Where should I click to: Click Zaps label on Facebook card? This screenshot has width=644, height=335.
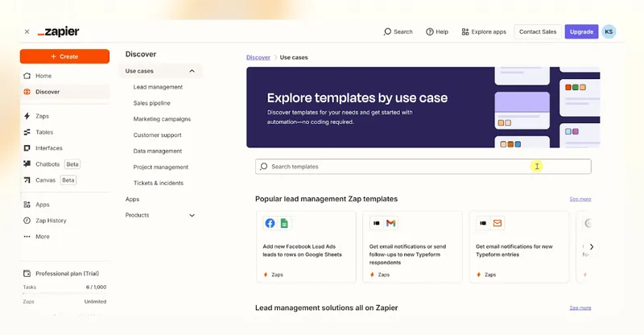(x=277, y=275)
